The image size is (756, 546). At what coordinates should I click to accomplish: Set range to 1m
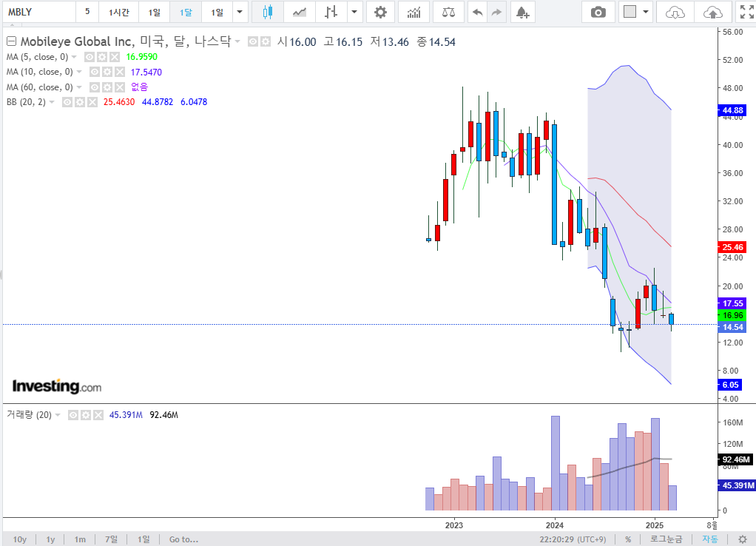[80, 539]
